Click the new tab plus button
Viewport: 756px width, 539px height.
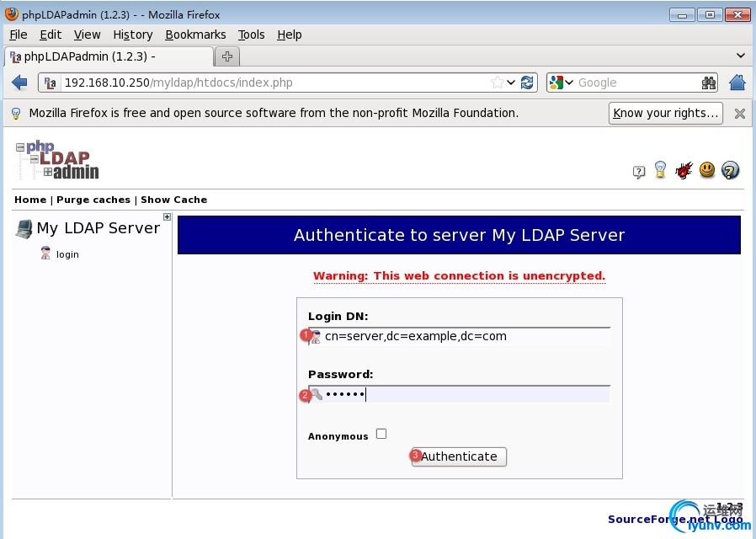[x=227, y=56]
